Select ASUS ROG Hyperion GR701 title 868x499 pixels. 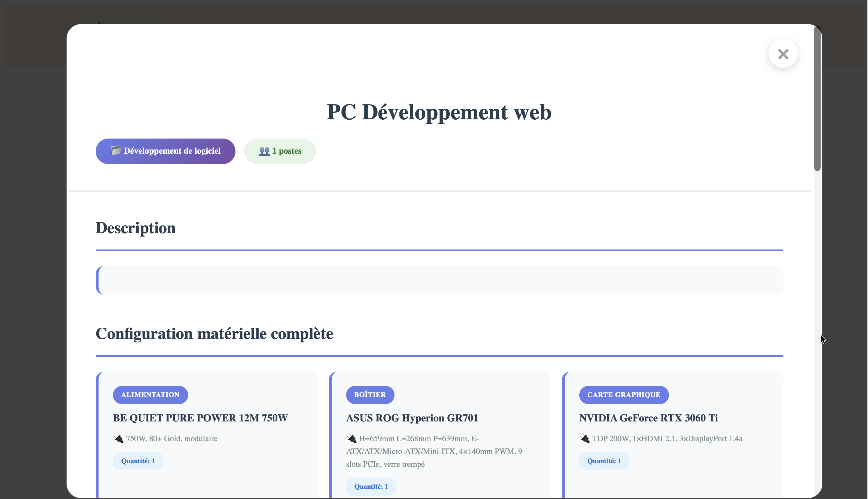412,418
